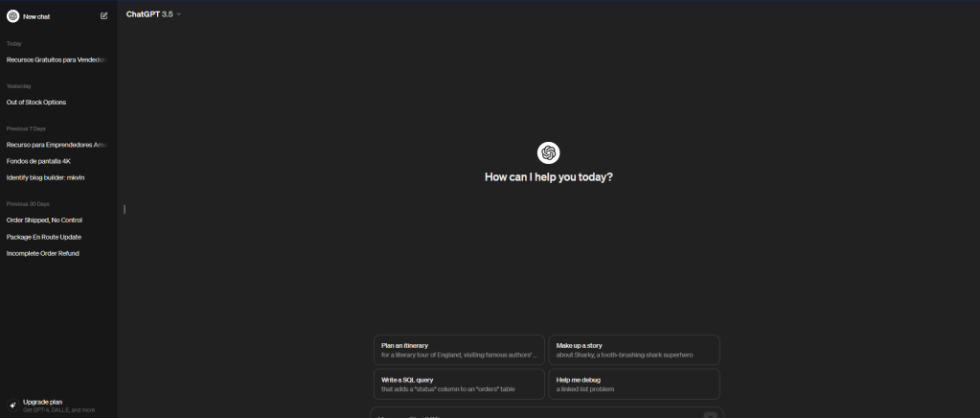Viewport: 980px width, 418px height.
Task: Open 'Recursos Gratuitos para Vendedores' chat
Action: coord(56,59)
